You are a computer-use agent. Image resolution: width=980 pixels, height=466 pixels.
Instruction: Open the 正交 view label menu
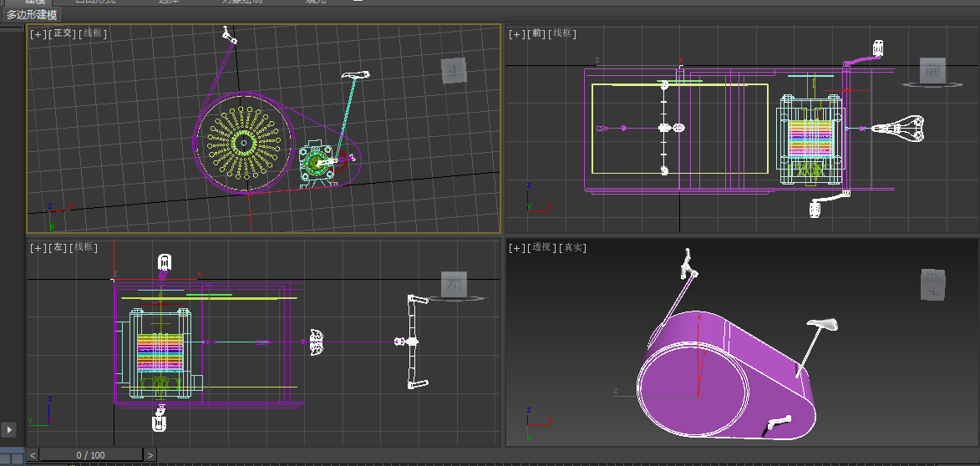coord(63,33)
